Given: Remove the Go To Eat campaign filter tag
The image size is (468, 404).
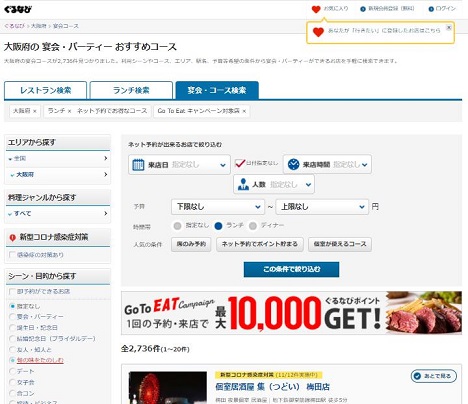Looking at the screenshot, I should (244, 111).
